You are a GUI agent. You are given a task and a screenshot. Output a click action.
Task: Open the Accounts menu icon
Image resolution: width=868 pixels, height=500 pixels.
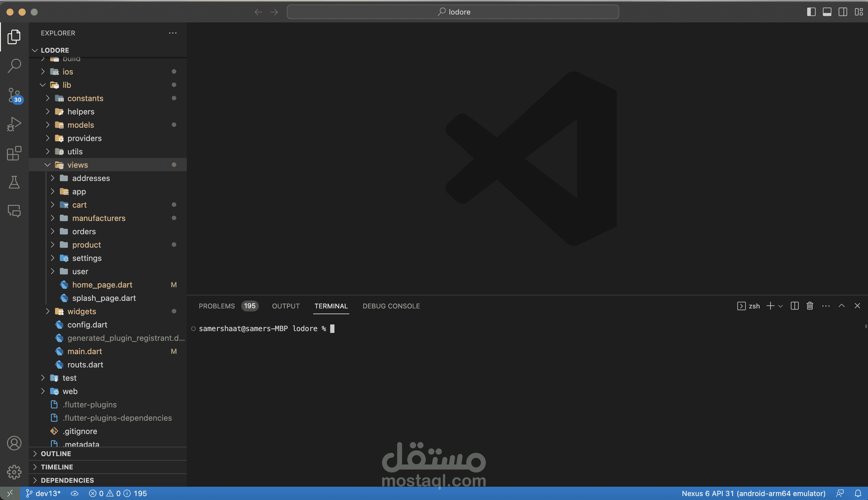coord(14,443)
